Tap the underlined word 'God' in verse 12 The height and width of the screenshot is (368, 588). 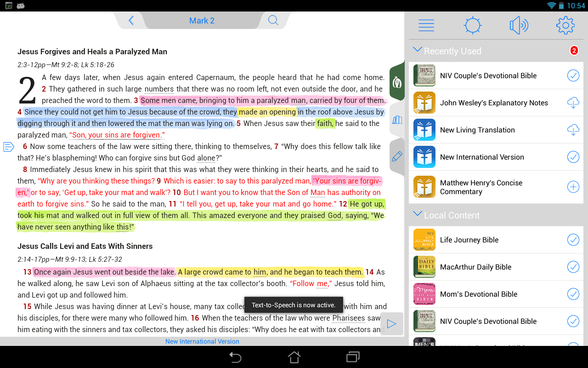pos(334,216)
